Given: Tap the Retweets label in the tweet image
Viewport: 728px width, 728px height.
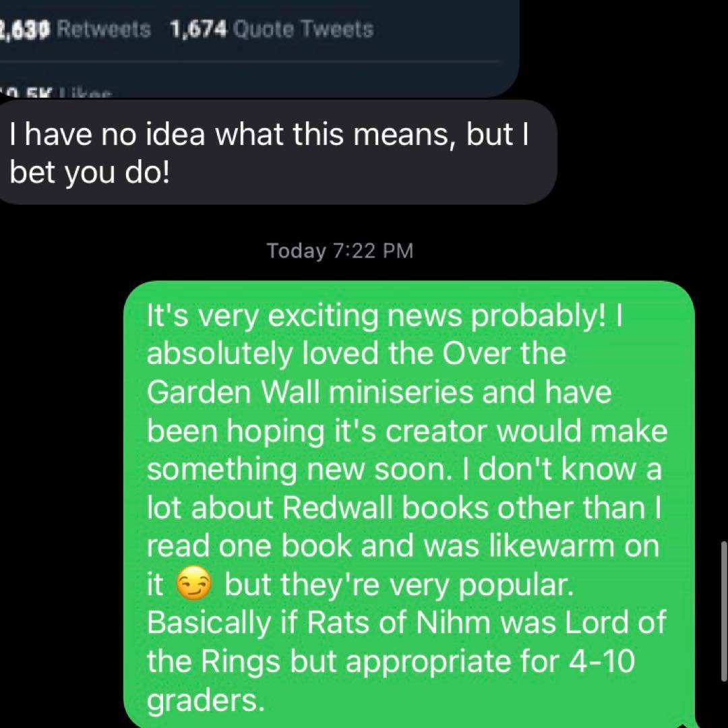Looking at the screenshot, I should pyautogui.click(x=105, y=30).
